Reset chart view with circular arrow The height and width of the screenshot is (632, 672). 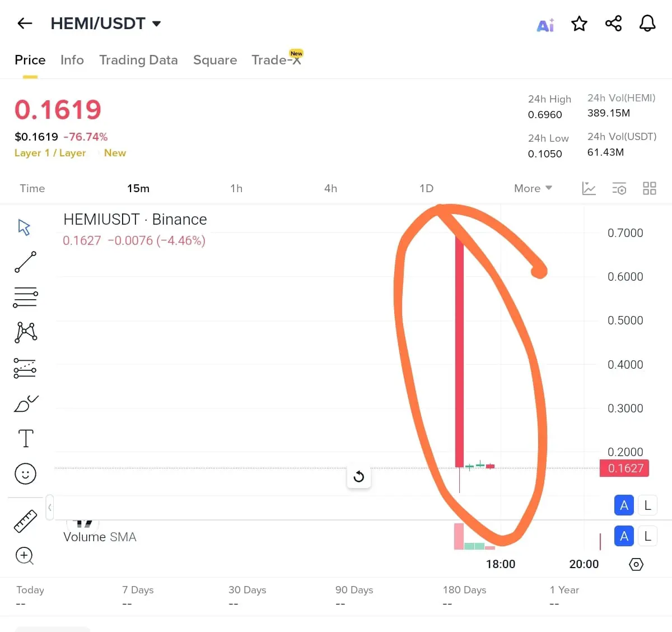[359, 477]
